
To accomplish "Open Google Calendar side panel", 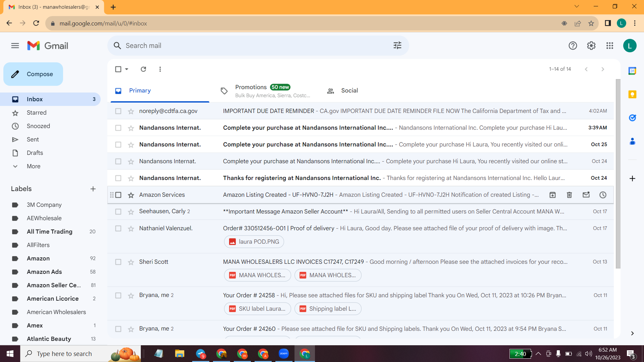I will pyautogui.click(x=632, y=71).
